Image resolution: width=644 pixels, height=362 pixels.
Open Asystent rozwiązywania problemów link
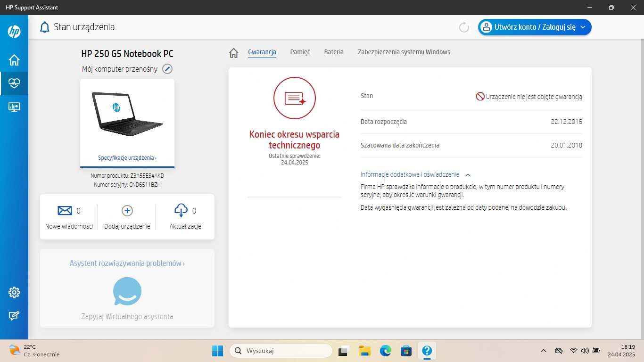[127, 263]
